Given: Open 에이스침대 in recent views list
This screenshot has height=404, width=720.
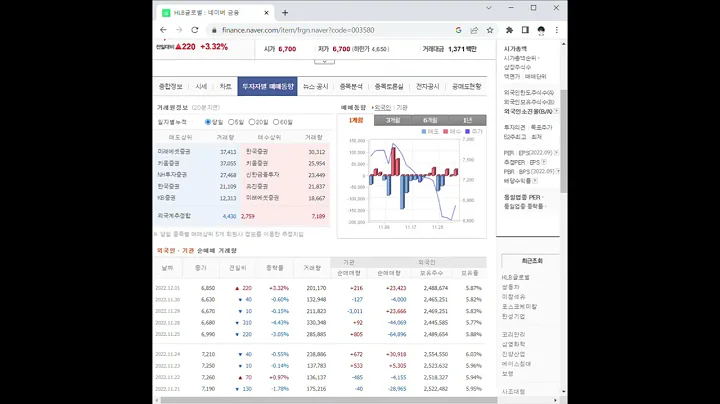Looking at the screenshot, I should pos(517,364).
